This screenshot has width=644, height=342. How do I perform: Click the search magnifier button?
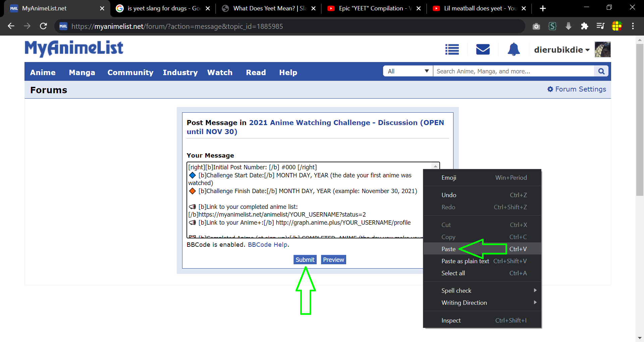pos(601,71)
